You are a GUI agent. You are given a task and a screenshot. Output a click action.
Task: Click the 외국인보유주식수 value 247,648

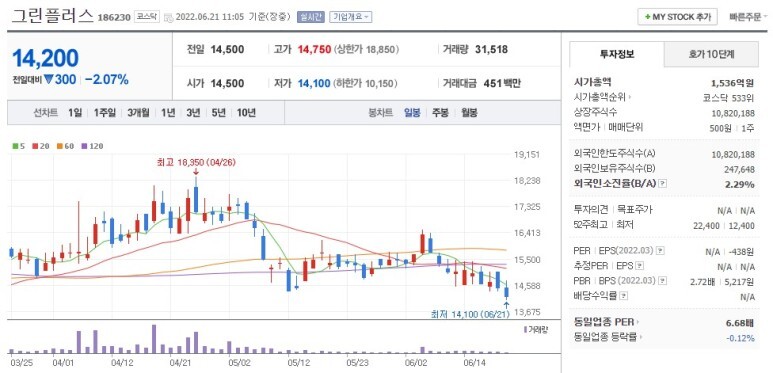click(738, 169)
